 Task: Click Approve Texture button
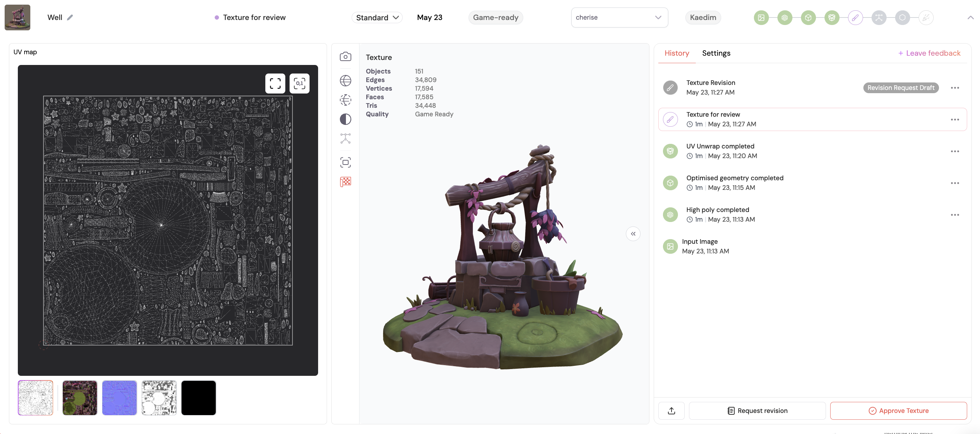[898, 410]
